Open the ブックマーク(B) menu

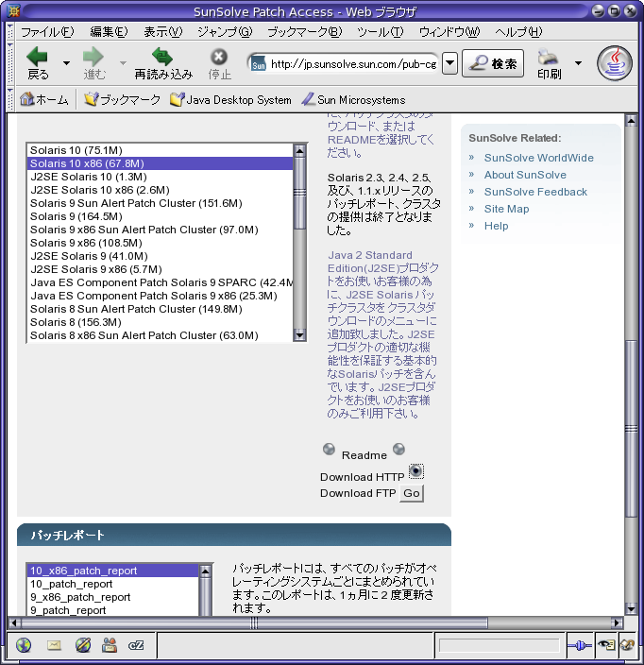click(x=304, y=32)
